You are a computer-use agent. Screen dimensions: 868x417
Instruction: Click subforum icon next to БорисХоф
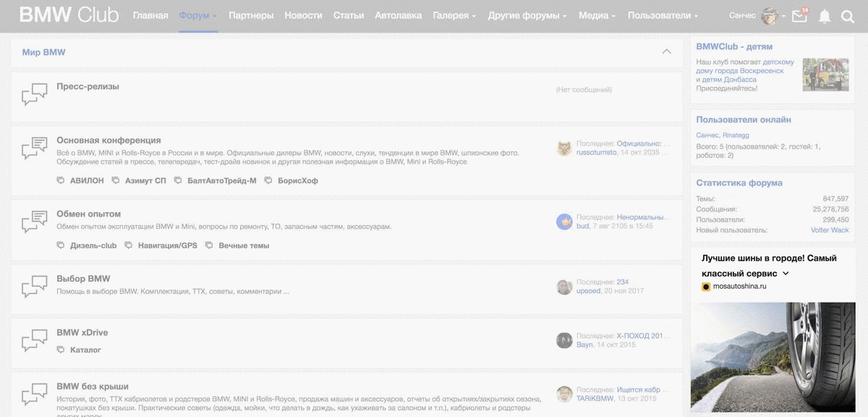(268, 180)
